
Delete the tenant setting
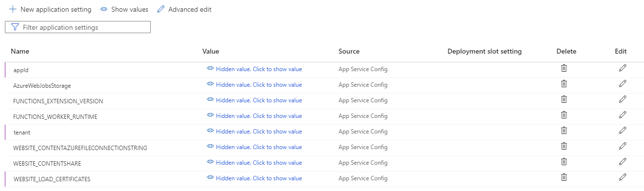point(564,131)
